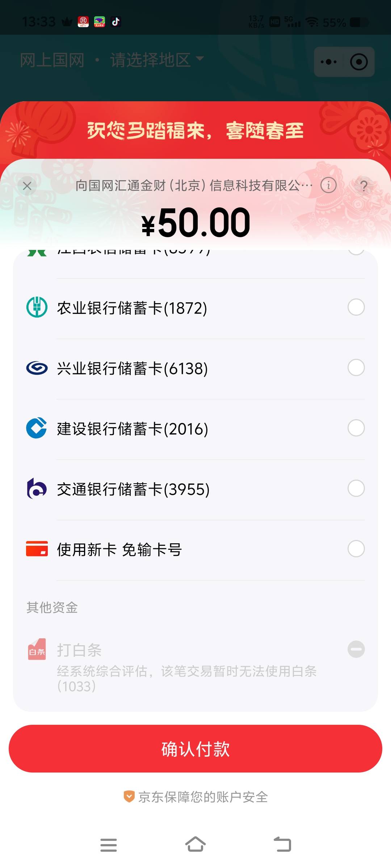
Task: Open mini program more options menu
Action: pyautogui.click(x=329, y=62)
